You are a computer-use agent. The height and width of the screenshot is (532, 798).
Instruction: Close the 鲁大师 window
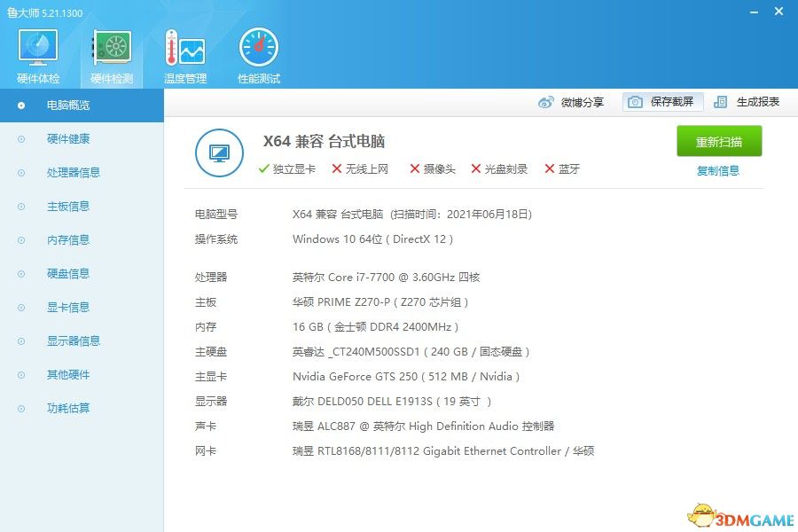[x=778, y=12]
